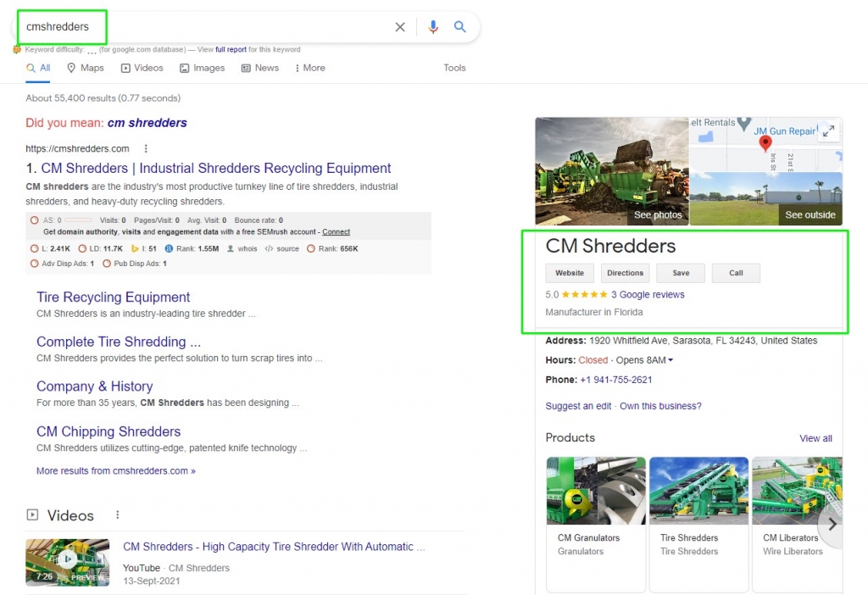Save the CM Shredders business listing

(681, 273)
